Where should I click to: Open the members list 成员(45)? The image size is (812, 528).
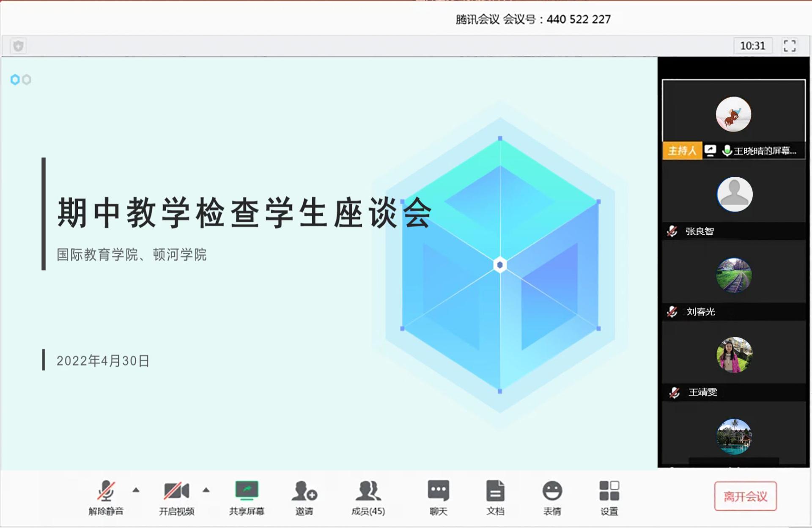tap(368, 498)
